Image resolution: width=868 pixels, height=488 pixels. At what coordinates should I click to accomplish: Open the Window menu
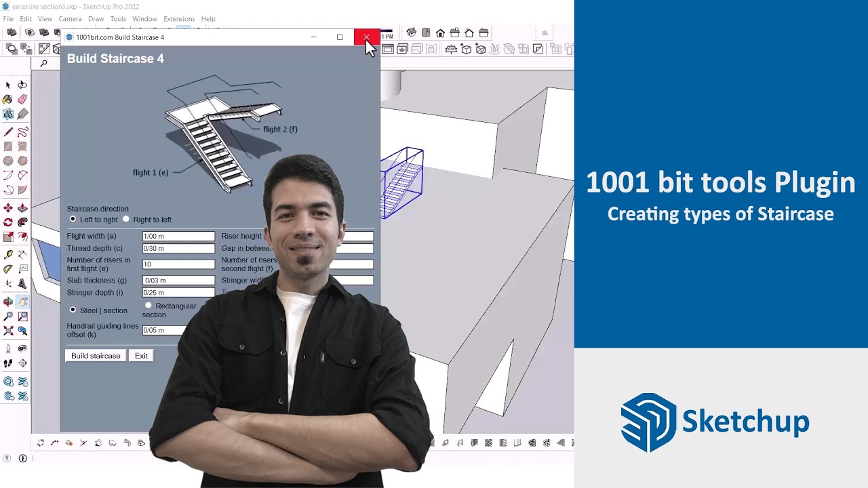[x=145, y=19]
